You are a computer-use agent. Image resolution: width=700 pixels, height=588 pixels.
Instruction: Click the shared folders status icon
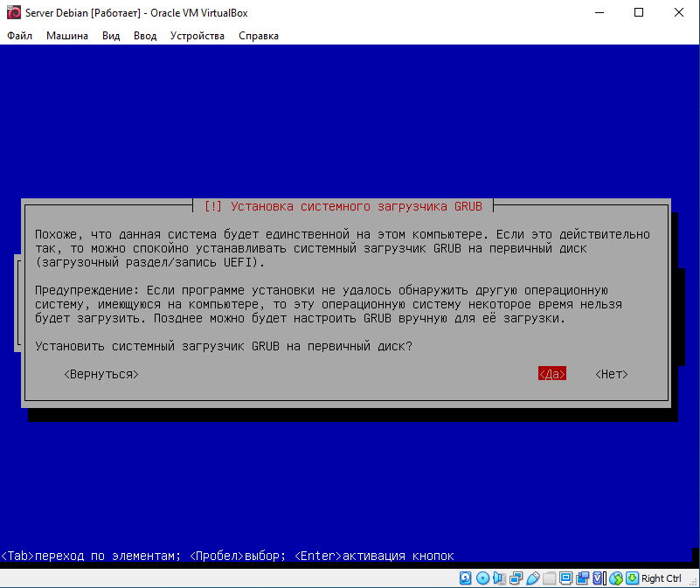point(549,578)
